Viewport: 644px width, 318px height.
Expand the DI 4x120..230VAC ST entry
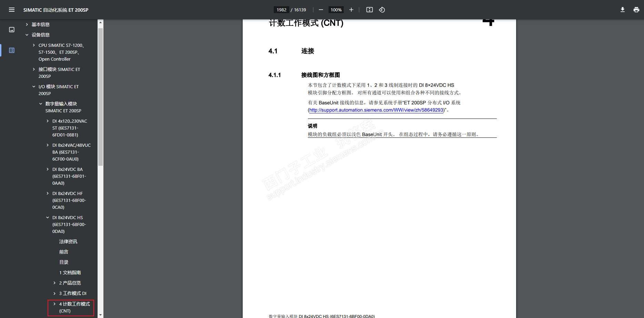point(48,121)
